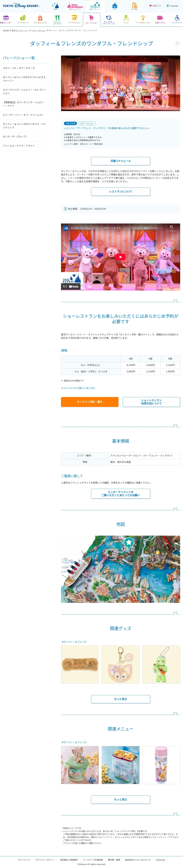
Task: Open メニュー/レストラン fork and knife icon
Action: coord(57,20)
